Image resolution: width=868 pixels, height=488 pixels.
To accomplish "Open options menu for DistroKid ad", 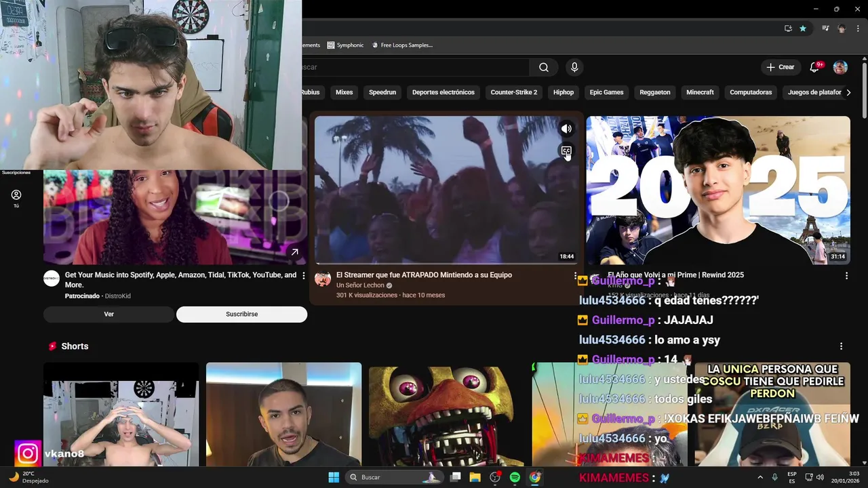I will 303,276.
